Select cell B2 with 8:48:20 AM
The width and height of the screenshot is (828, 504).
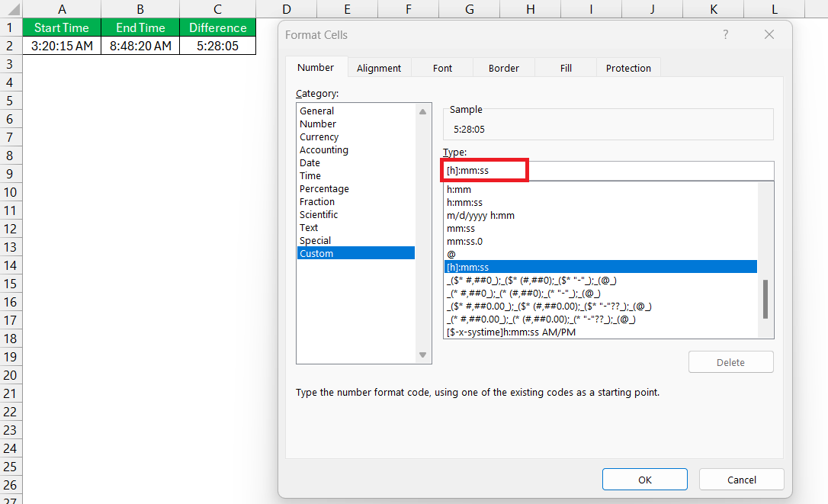point(140,46)
